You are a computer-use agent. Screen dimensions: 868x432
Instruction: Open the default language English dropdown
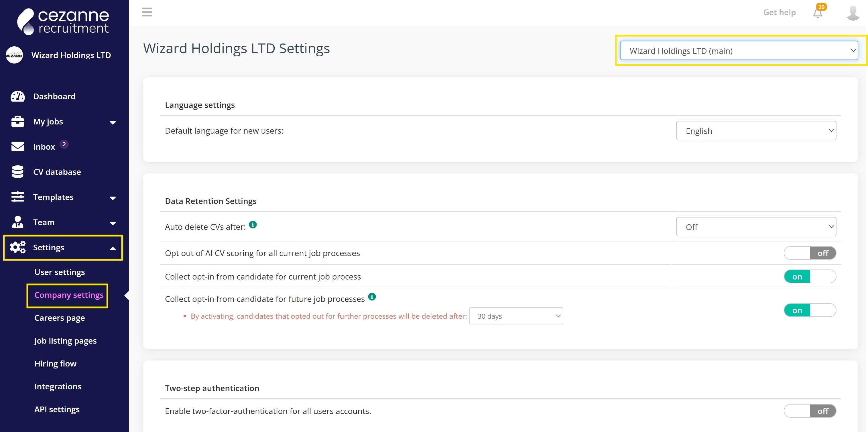[x=756, y=131]
